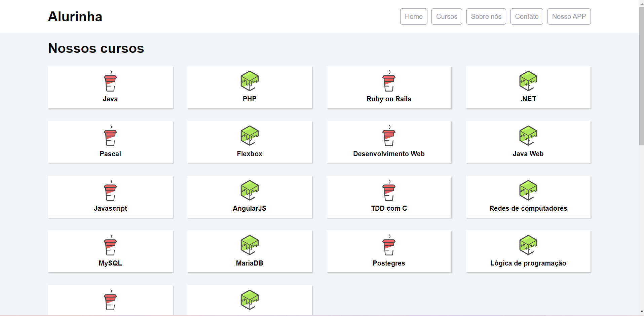Open the Java Web course card
Image resolution: width=644 pixels, height=316 pixels.
click(x=528, y=142)
